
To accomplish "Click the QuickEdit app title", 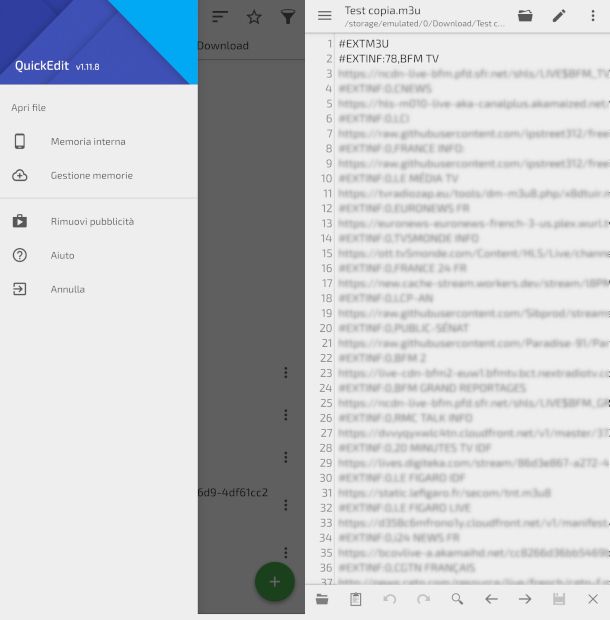I will [x=42, y=66].
